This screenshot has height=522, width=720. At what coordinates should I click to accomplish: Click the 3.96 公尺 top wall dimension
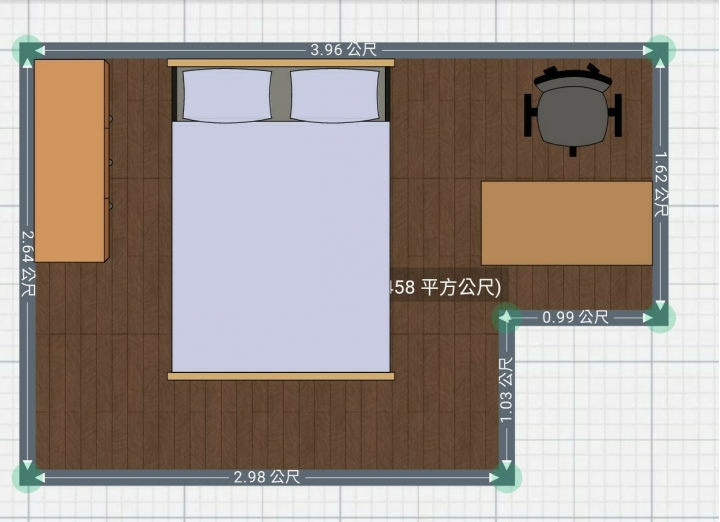click(343, 50)
